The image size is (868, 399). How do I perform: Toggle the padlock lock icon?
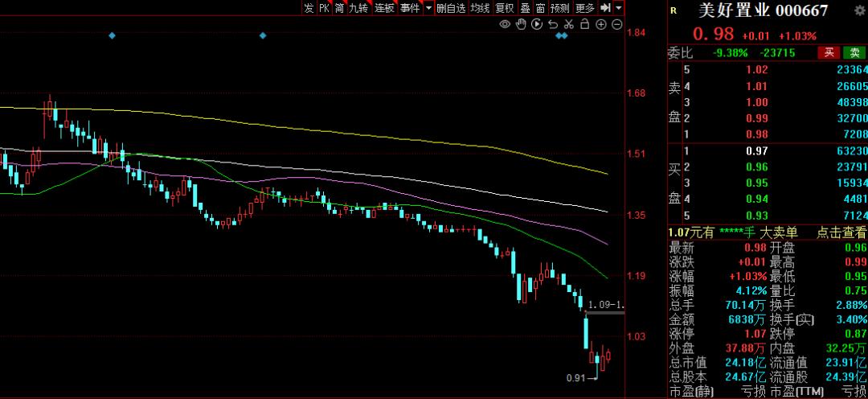coord(584,24)
